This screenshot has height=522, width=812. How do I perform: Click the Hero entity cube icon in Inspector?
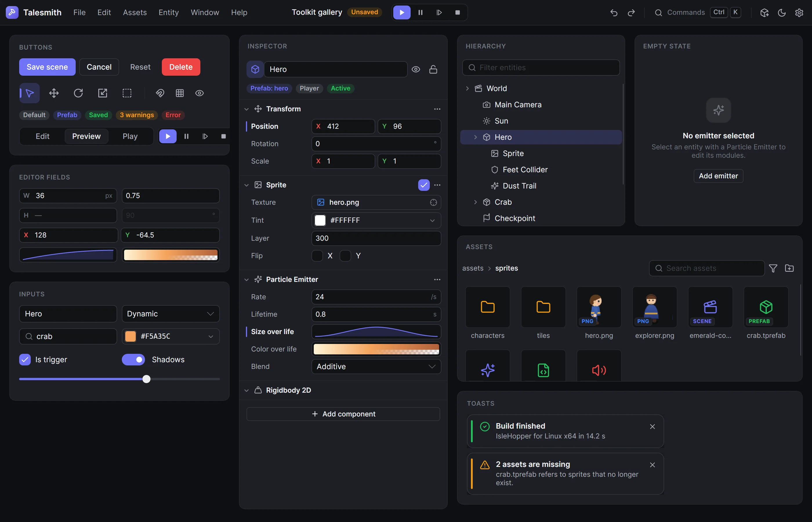(x=255, y=70)
